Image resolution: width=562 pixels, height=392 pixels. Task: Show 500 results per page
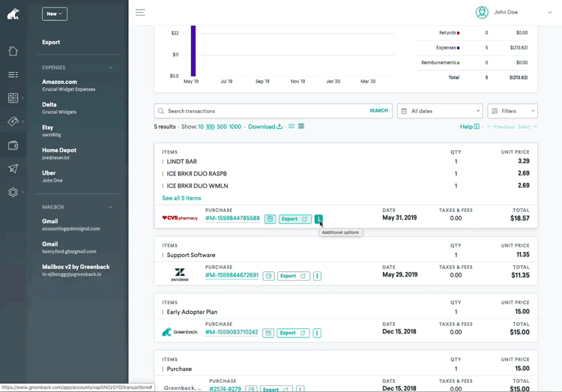222,127
